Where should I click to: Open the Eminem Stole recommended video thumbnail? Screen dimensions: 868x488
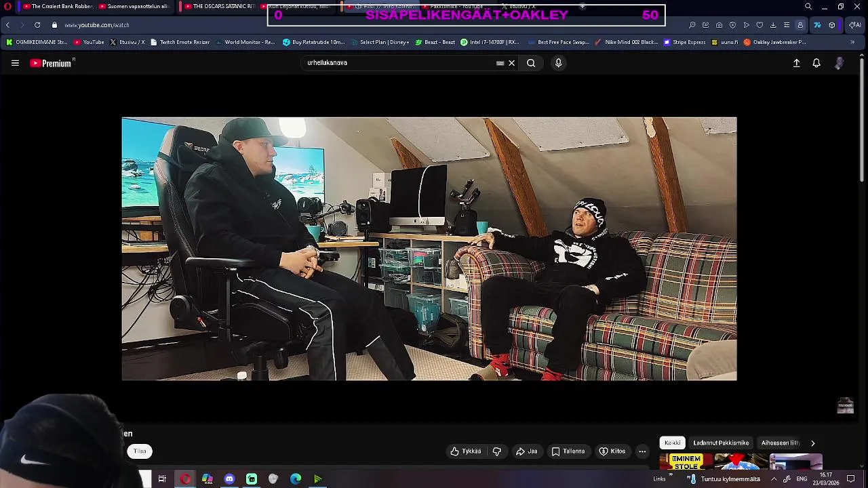686,462
